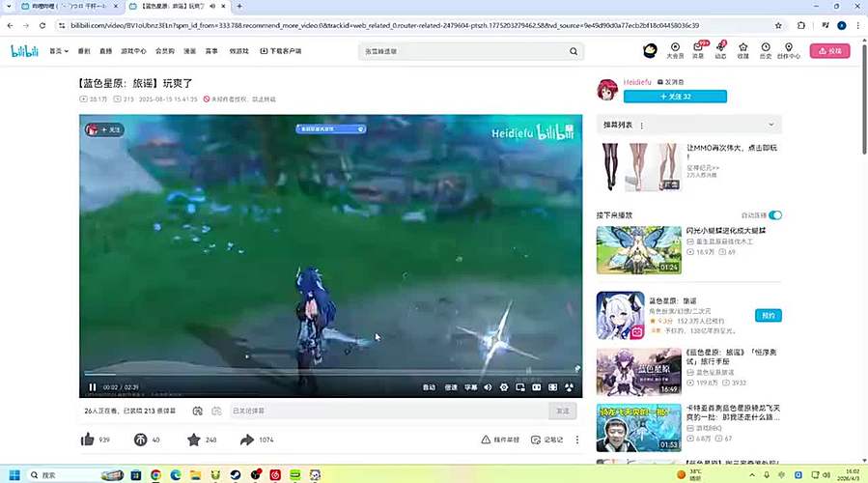Open the 赛事 nav item

tap(211, 51)
